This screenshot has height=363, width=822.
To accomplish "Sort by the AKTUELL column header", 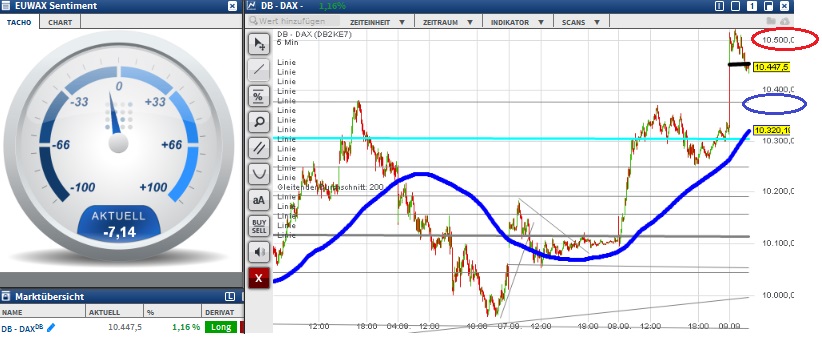I will 115,312.
